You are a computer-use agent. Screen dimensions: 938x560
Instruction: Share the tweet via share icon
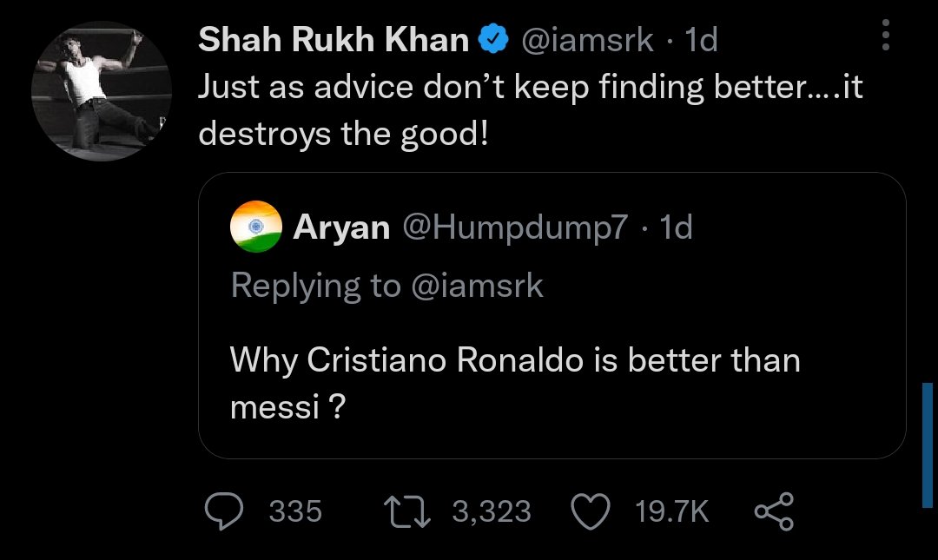coord(774,511)
